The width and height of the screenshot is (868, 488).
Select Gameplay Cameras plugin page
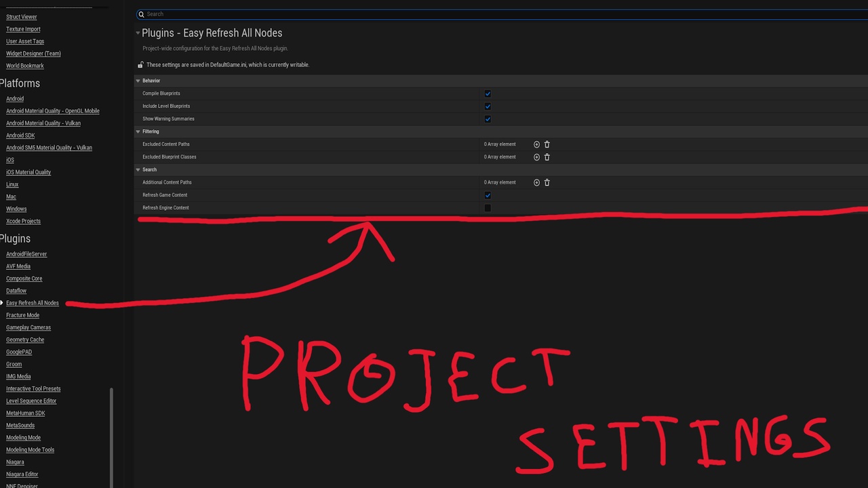[x=28, y=327]
